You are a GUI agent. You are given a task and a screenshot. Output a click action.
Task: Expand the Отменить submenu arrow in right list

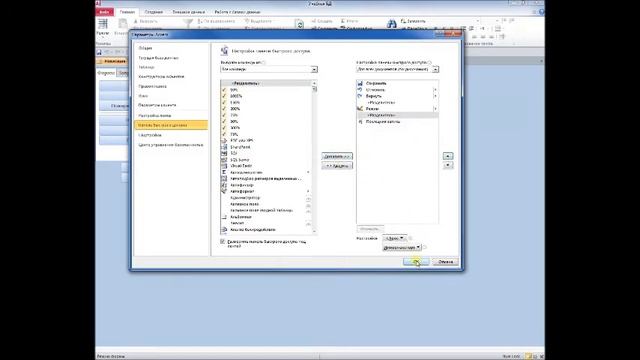point(435,90)
